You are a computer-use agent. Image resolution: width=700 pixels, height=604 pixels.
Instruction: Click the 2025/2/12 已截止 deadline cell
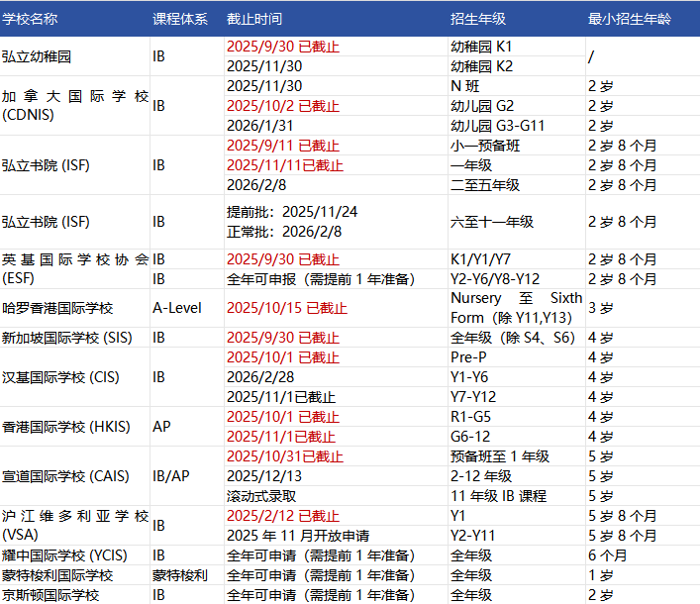tap(337, 516)
